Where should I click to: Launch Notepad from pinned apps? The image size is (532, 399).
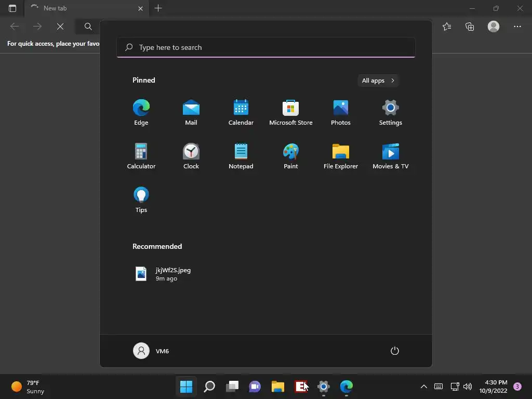coord(241,156)
